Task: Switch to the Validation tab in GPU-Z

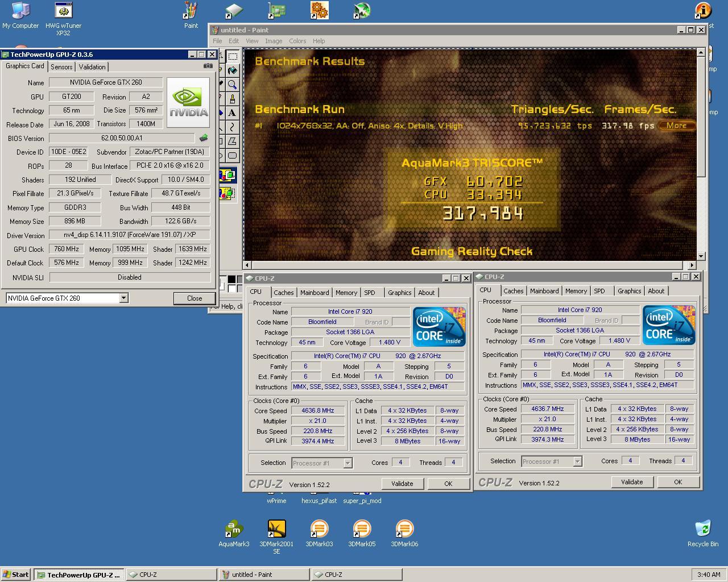Action: point(92,66)
